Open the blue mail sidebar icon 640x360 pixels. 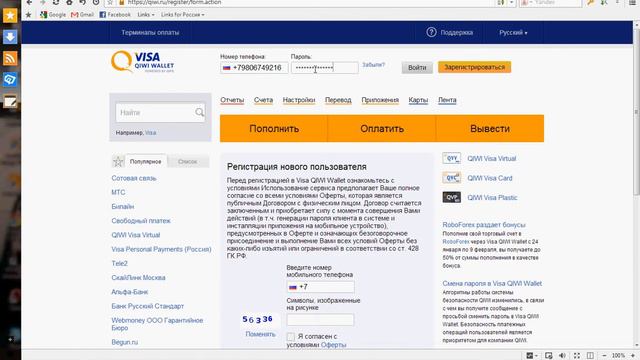pyautogui.click(x=10, y=80)
